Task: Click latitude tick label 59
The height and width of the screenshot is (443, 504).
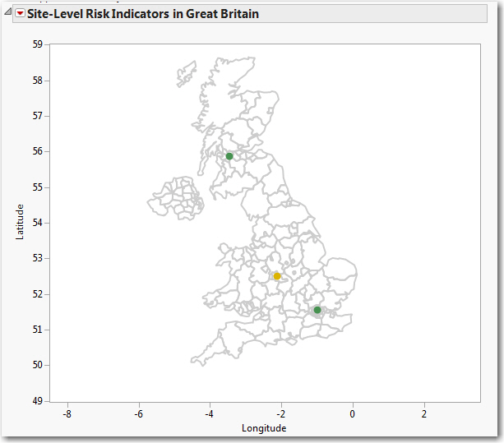Action: click(x=38, y=44)
